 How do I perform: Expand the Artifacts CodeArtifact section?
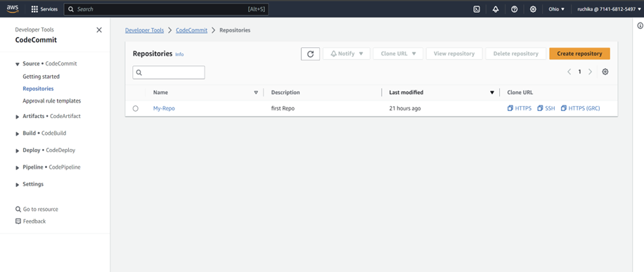click(x=18, y=117)
